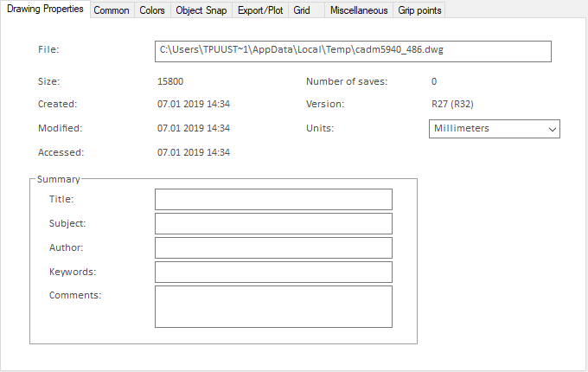Click the Keywords text box
The height and width of the screenshot is (372, 588).
[273, 273]
